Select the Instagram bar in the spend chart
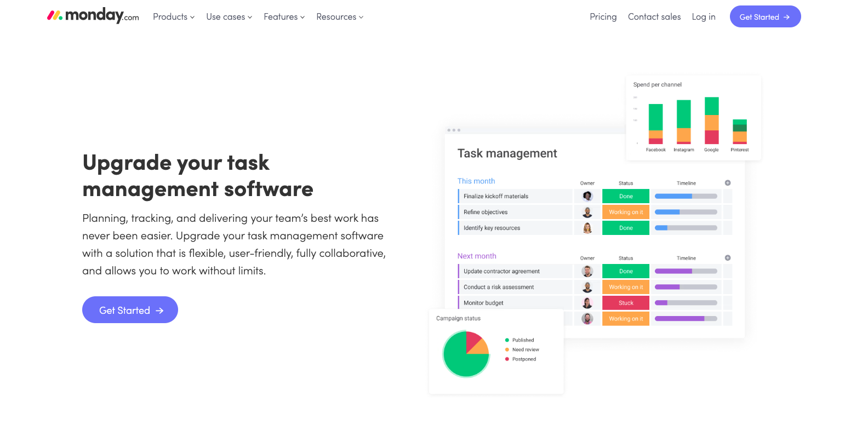The height and width of the screenshot is (425, 868). pos(684,122)
